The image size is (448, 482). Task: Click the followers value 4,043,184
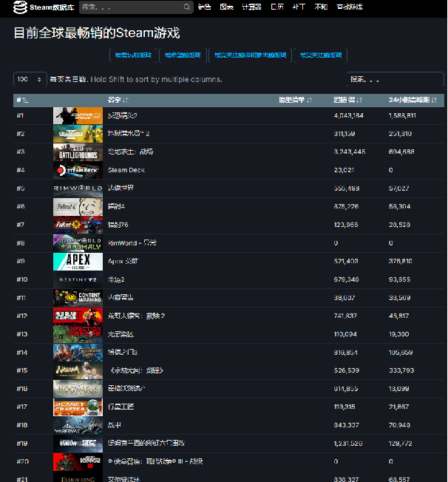coord(348,115)
